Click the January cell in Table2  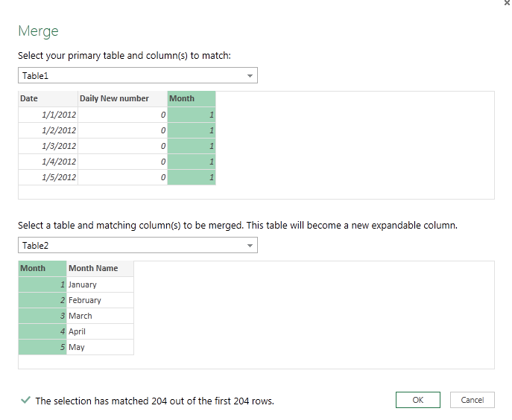pos(100,284)
